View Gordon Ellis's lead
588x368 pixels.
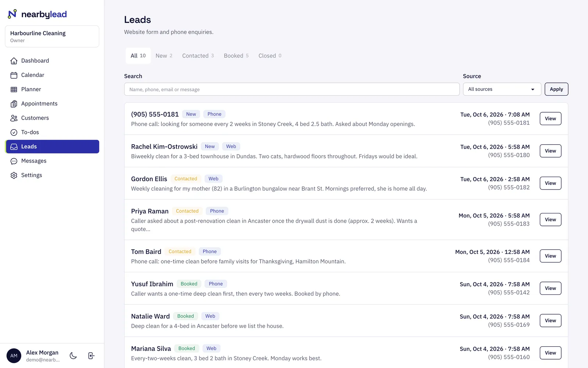coord(551,183)
